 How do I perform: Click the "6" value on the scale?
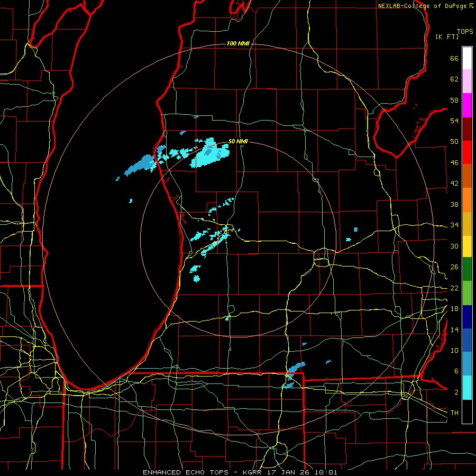(456, 371)
